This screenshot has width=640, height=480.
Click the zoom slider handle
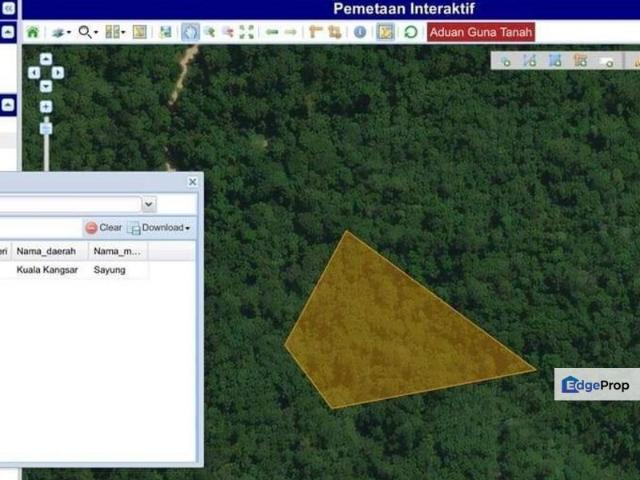coord(46,127)
